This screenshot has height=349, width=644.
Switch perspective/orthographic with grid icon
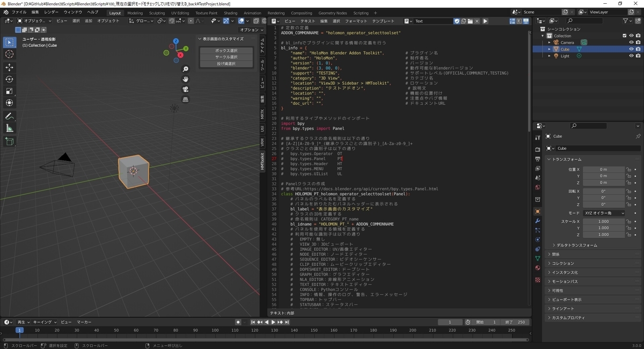coord(186,99)
